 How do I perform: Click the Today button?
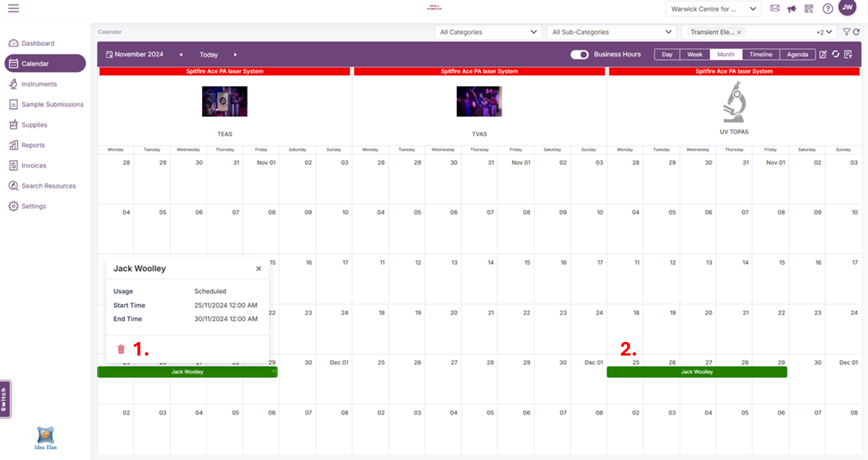[209, 54]
